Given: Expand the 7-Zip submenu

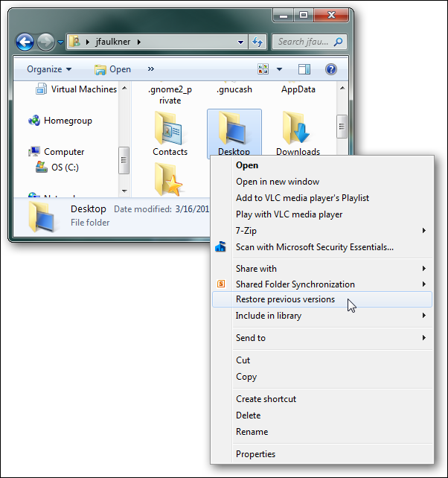Looking at the screenshot, I should (322, 231).
